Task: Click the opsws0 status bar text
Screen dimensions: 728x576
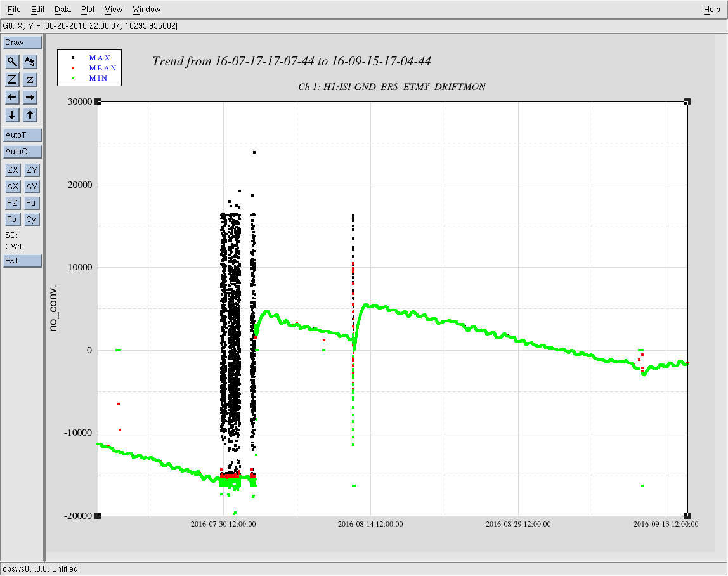Action: pos(41,569)
